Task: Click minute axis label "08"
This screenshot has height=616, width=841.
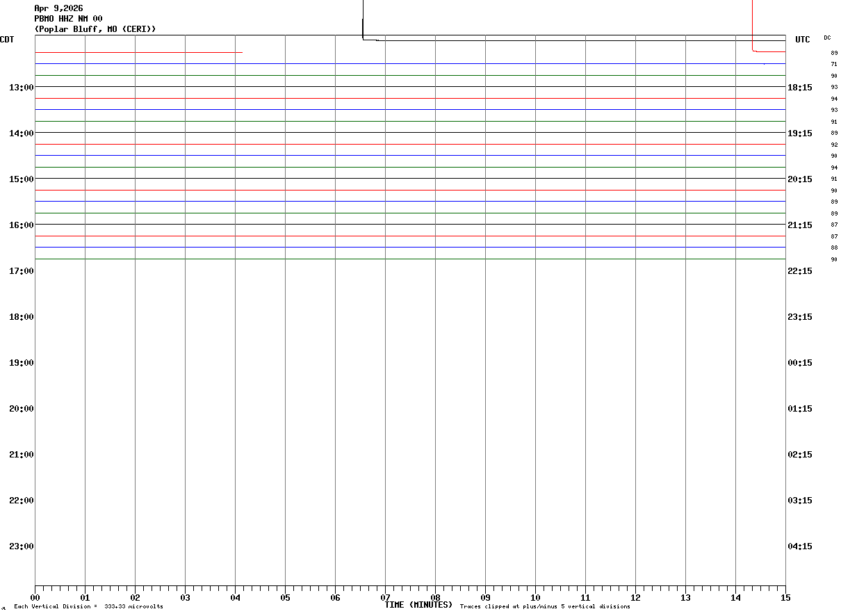Action: [x=435, y=597]
